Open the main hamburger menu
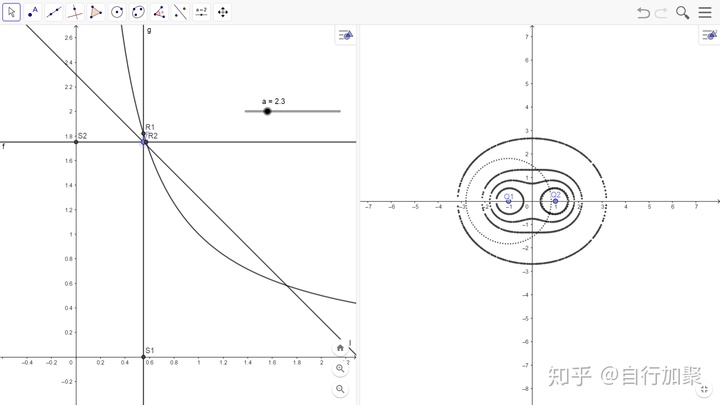Image resolution: width=720 pixels, height=405 pixels. tap(705, 12)
